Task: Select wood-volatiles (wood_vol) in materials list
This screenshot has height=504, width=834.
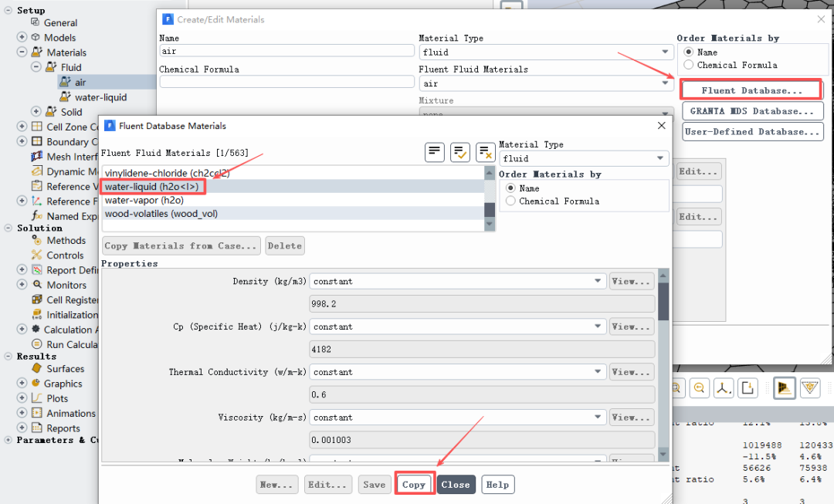Action: [x=293, y=214]
